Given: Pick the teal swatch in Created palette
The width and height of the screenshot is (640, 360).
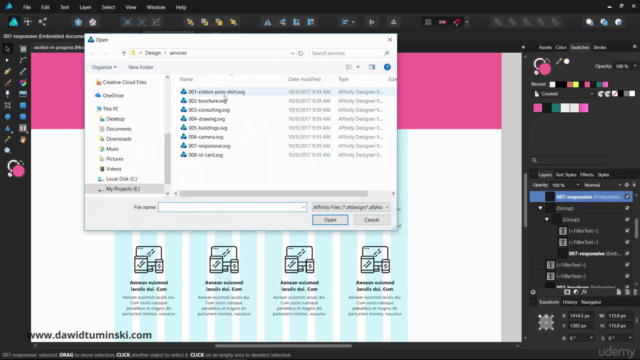Looking at the screenshot, I should tap(556, 108).
